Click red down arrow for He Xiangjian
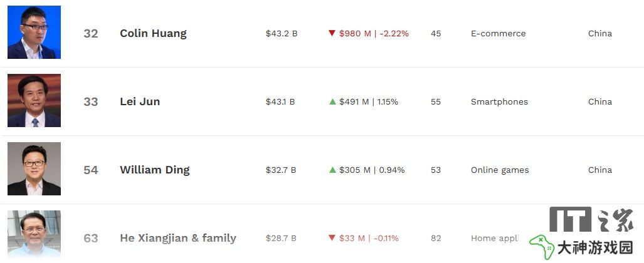 [332, 238]
